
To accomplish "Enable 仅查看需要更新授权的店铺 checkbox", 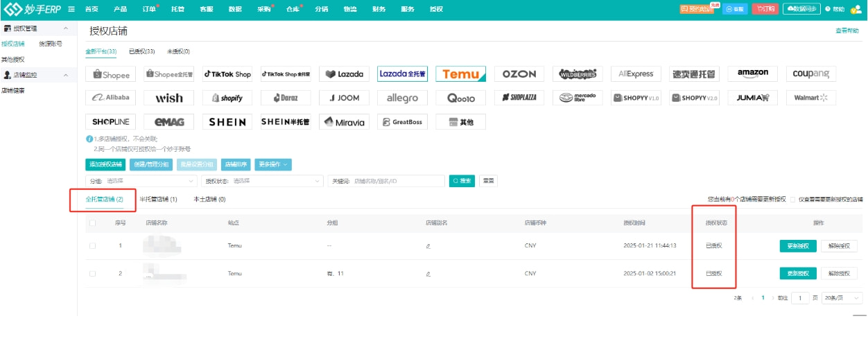I will coord(793,200).
